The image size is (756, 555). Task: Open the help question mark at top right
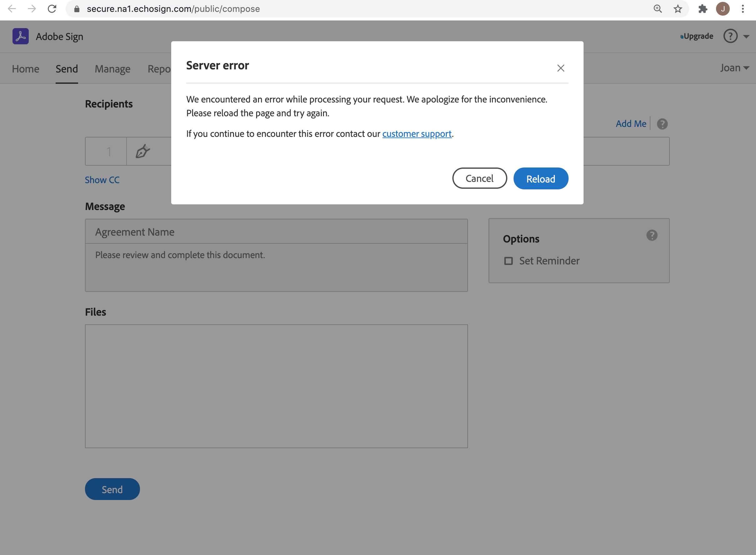click(730, 36)
